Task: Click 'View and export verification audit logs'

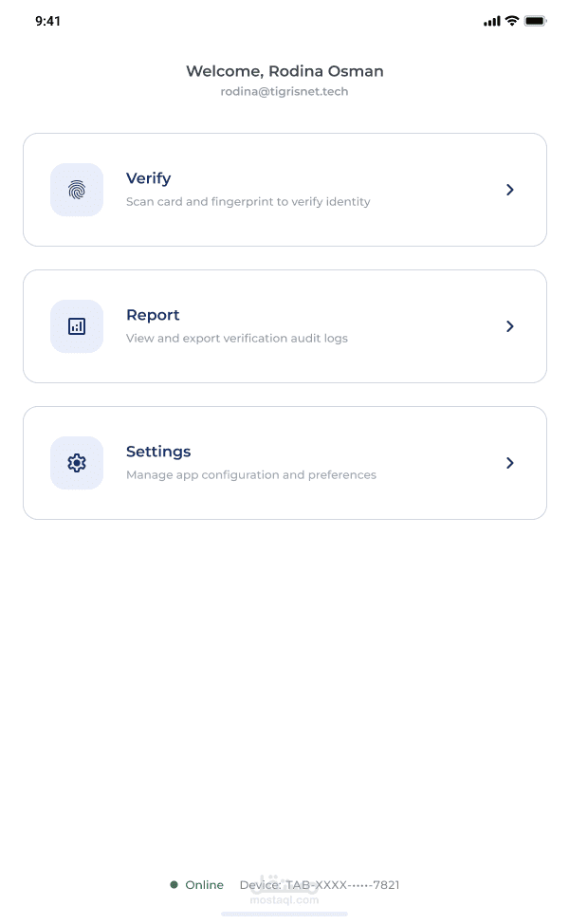Action: (x=237, y=339)
